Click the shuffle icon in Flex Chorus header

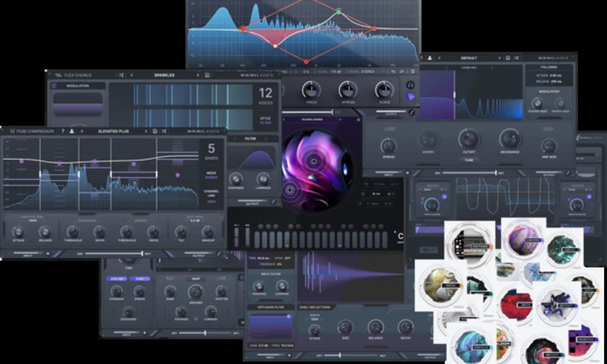click(121, 75)
